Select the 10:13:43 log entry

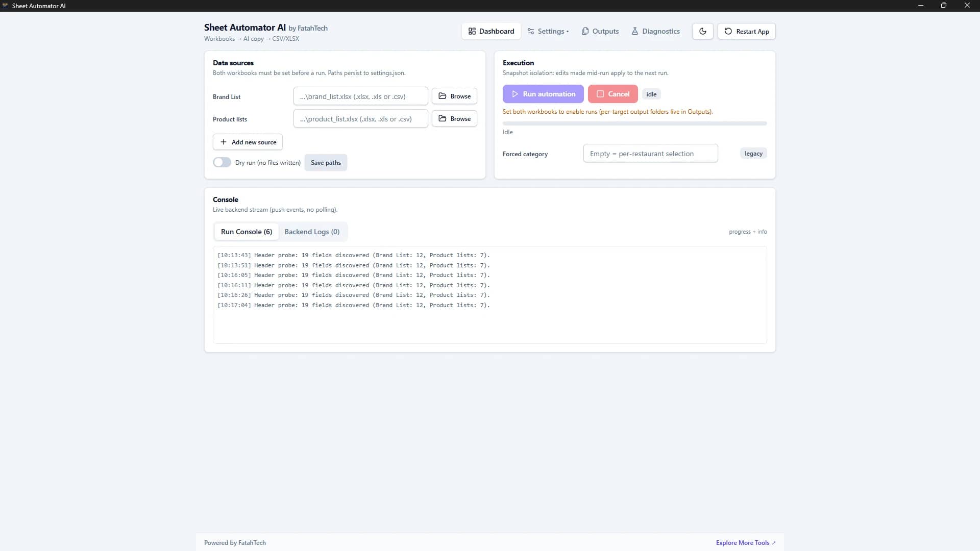pos(353,255)
